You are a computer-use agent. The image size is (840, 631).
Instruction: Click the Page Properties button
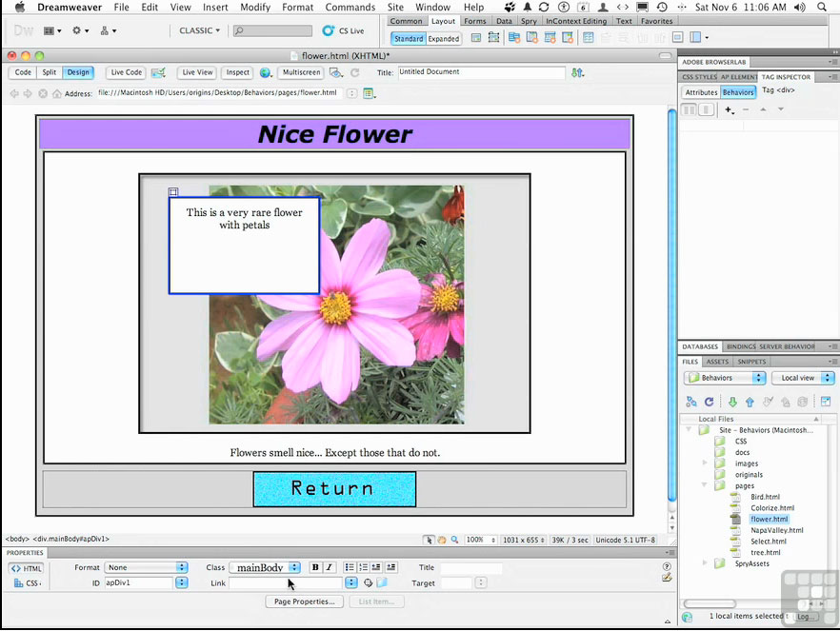pos(304,601)
